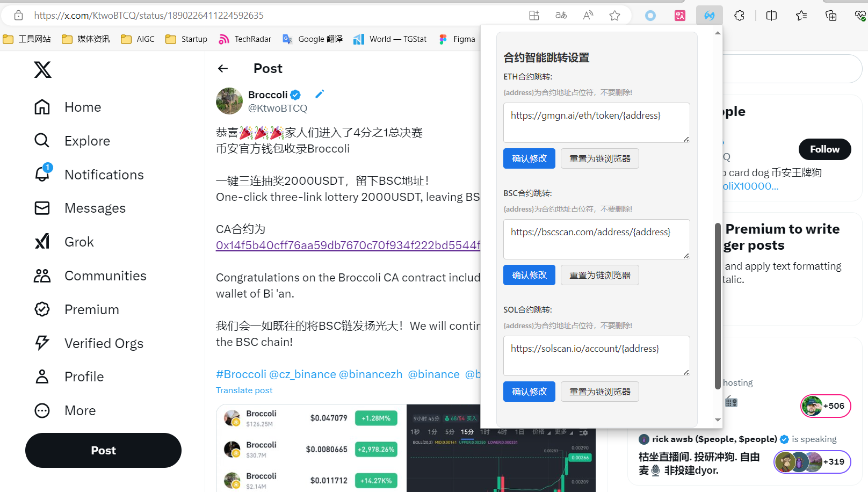This screenshot has width=868, height=492.
Task: Click the blue circle extension icon
Action: tap(650, 16)
